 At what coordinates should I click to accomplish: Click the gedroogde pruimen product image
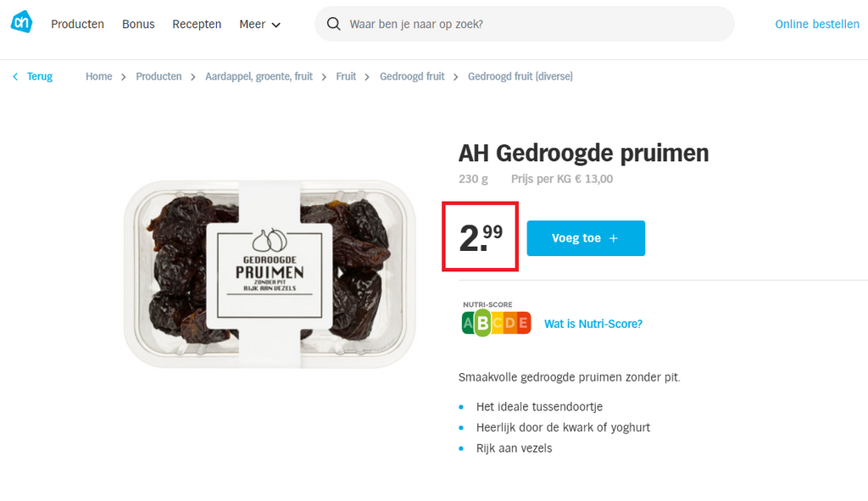(x=270, y=274)
